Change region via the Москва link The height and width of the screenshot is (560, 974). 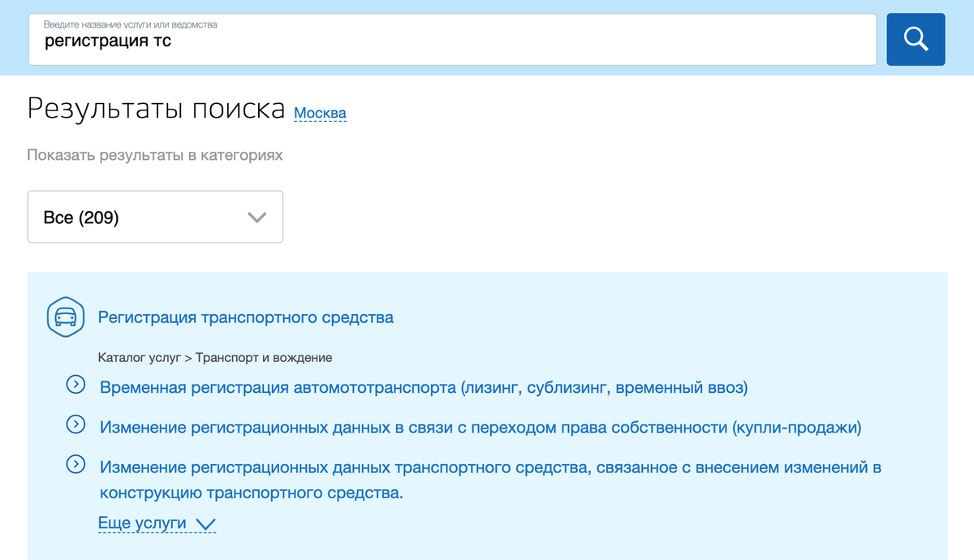[x=320, y=113]
